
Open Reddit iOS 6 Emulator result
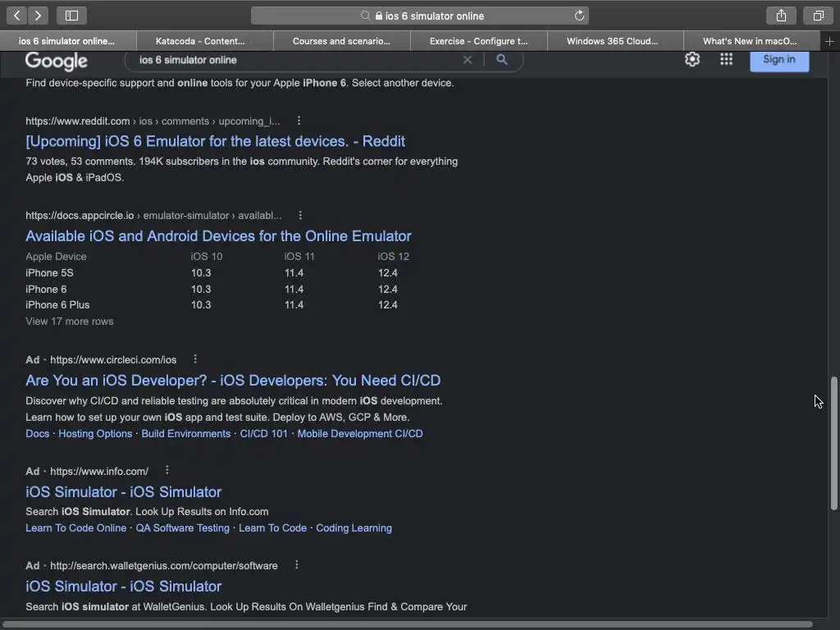pyautogui.click(x=216, y=141)
